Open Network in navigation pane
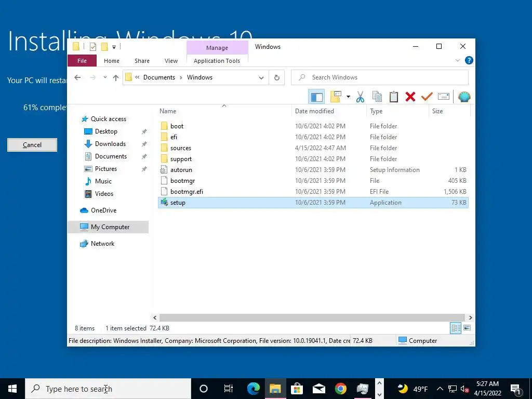This screenshot has height=399, width=532. coord(102,244)
